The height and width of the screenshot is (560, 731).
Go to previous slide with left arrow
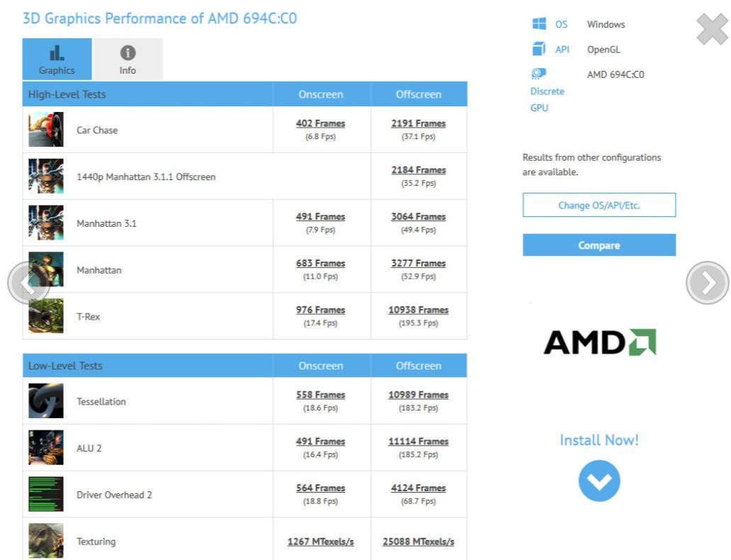(27, 283)
